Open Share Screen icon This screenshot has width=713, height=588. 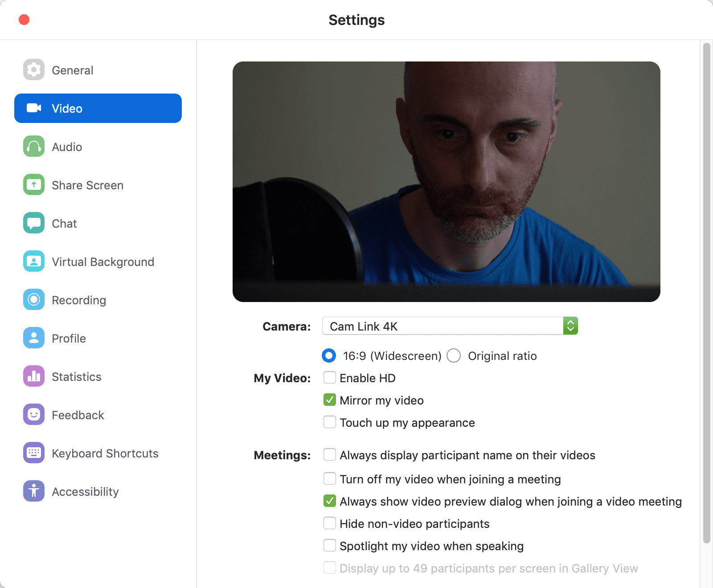[34, 185]
